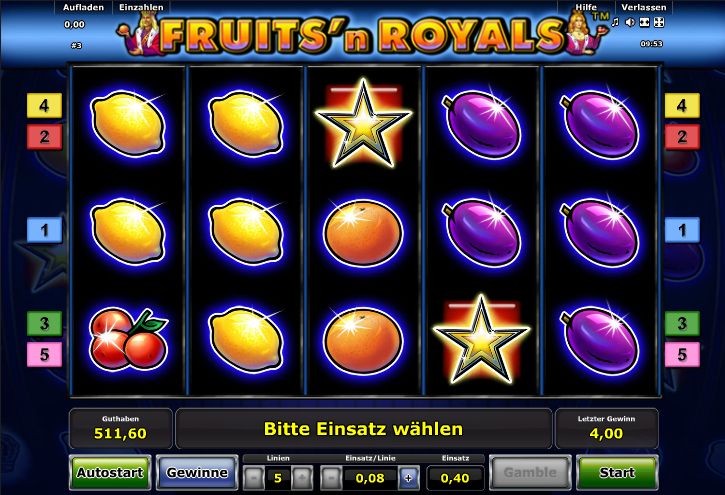
Task: Decrease the Linien count
Action: (254, 478)
